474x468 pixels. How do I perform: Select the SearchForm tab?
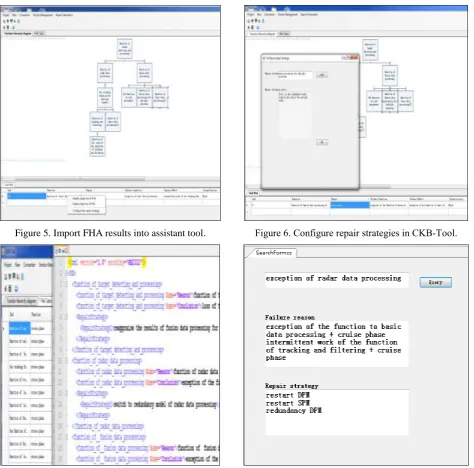point(273,253)
